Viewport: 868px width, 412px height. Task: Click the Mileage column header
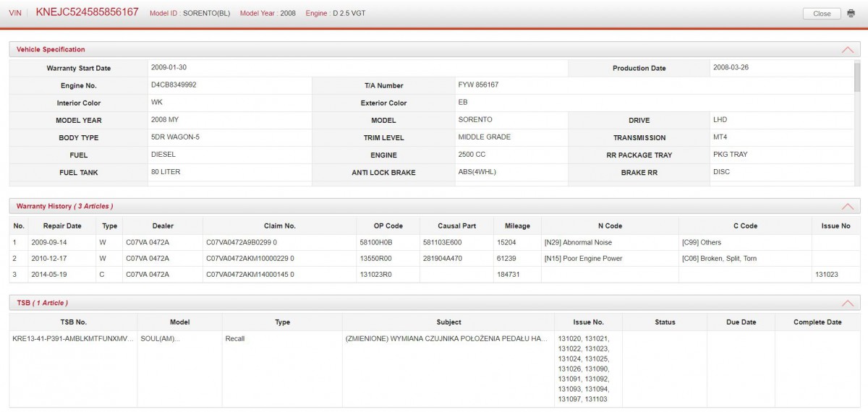coord(517,226)
